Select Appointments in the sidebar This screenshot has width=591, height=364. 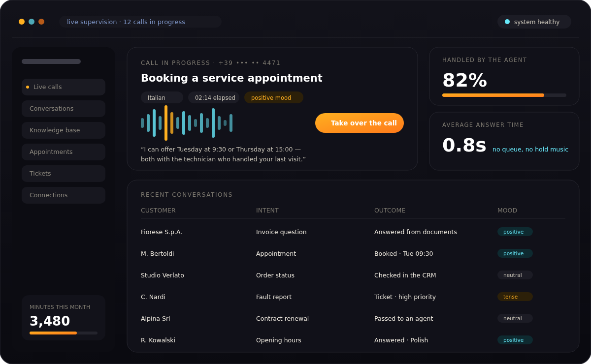tap(64, 152)
